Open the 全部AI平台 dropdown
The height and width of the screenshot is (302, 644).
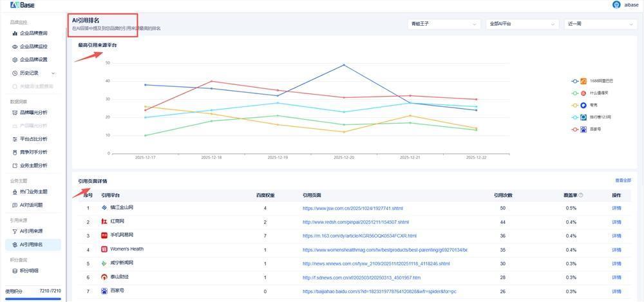(522, 24)
